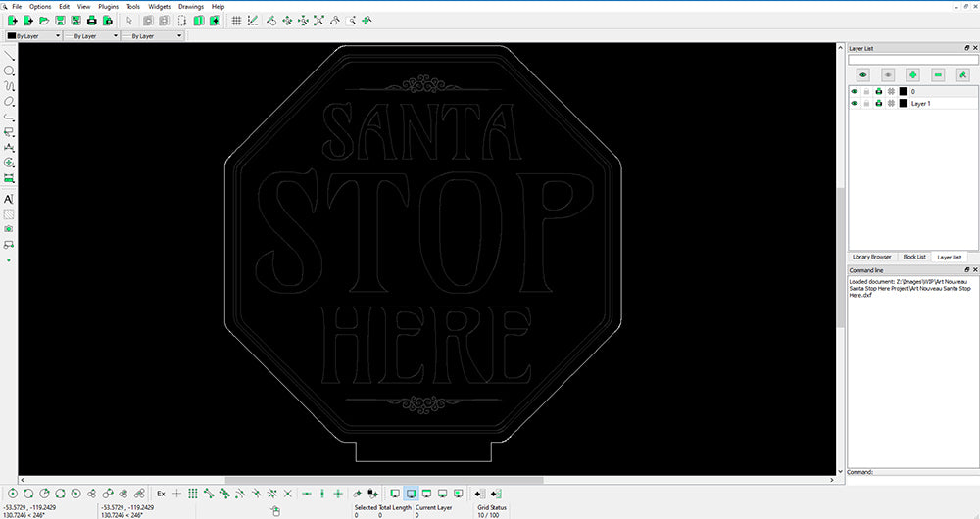
Task: Edit layer attributes button
Action: point(963,75)
